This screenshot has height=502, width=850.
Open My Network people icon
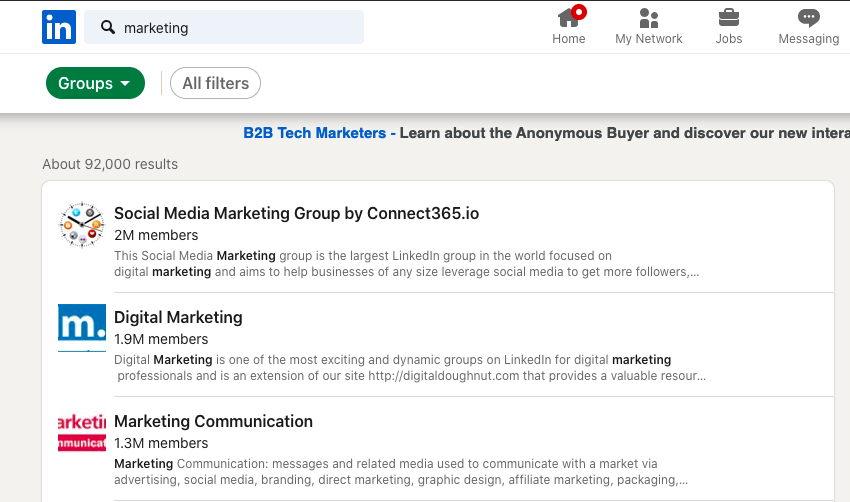(649, 17)
